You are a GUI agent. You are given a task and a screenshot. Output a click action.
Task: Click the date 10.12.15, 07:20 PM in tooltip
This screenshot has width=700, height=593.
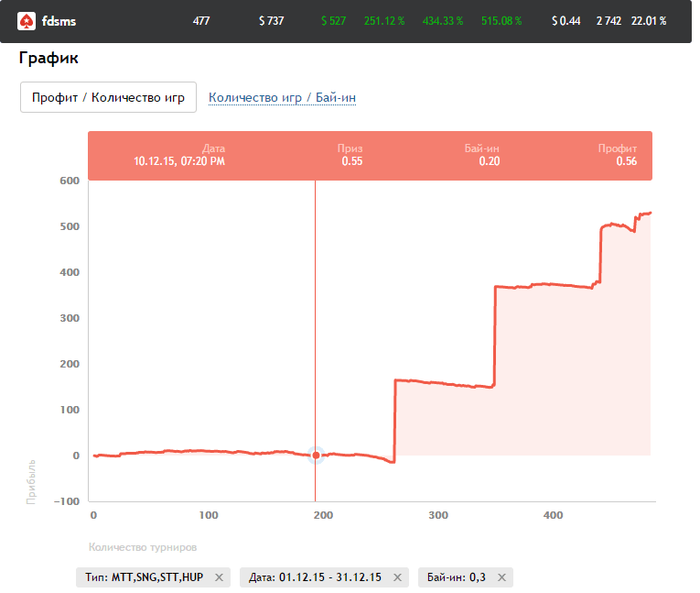[x=179, y=161]
